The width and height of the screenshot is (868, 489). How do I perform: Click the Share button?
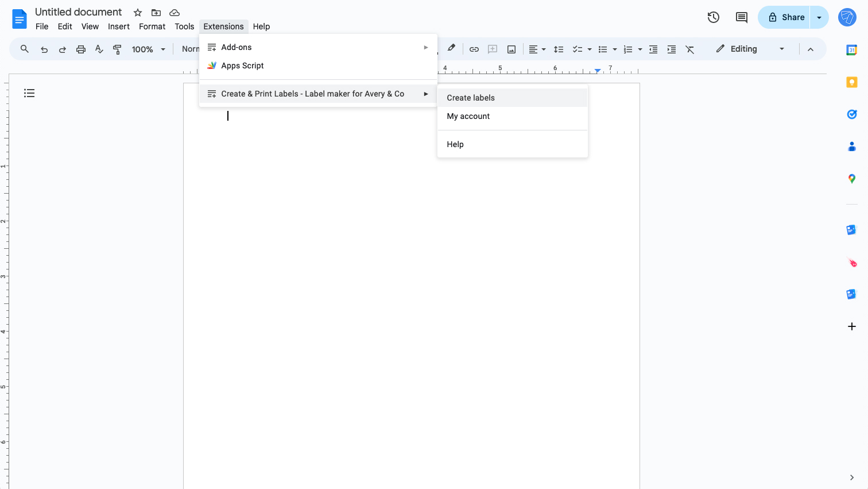click(787, 17)
